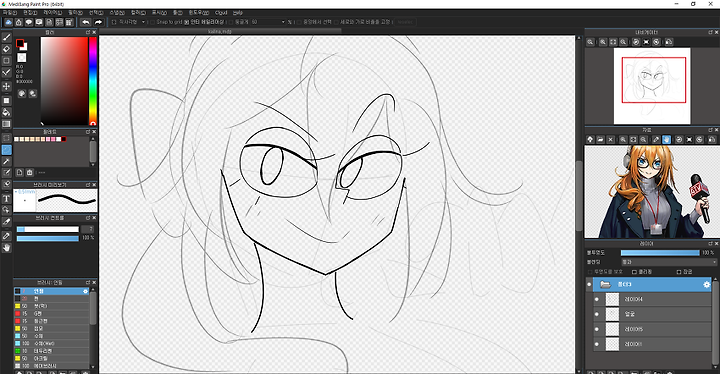The height and width of the screenshot is (374, 720).
Task: Hide the 레이어1 layer
Action: [x=597, y=344]
